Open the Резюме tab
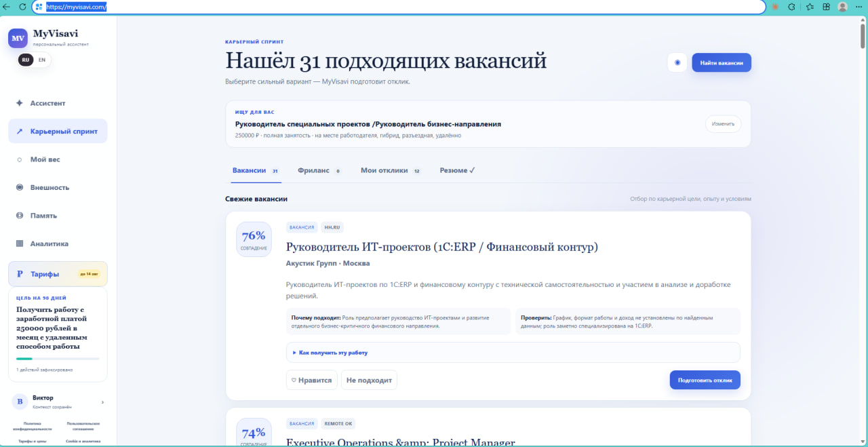Viewport: 868px width, 447px height. [x=457, y=170]
